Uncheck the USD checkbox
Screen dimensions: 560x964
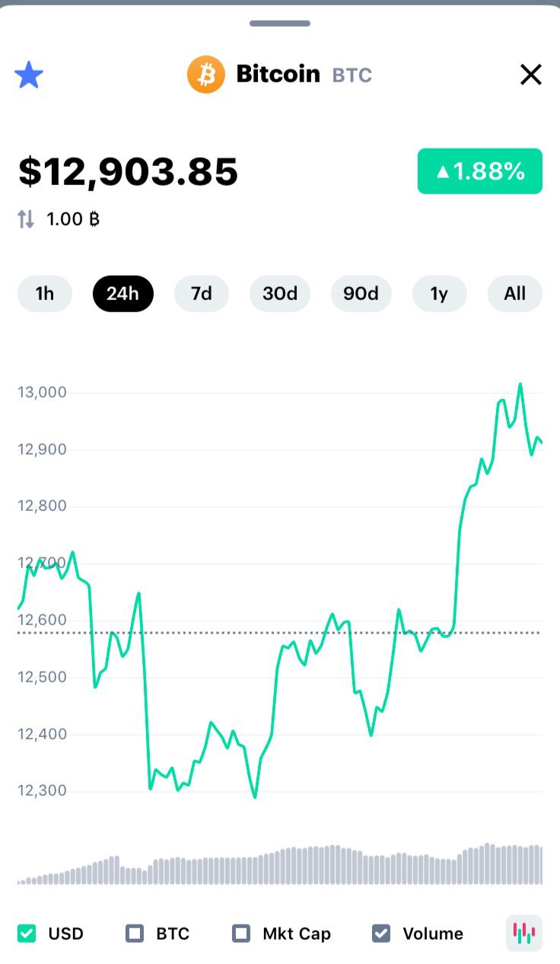[27, 934]
